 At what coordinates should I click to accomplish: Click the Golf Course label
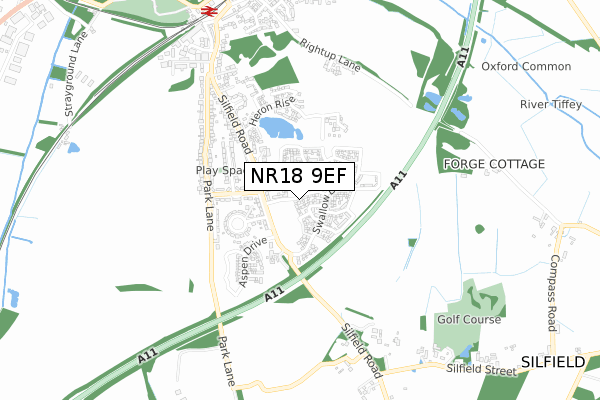[469, 319]
